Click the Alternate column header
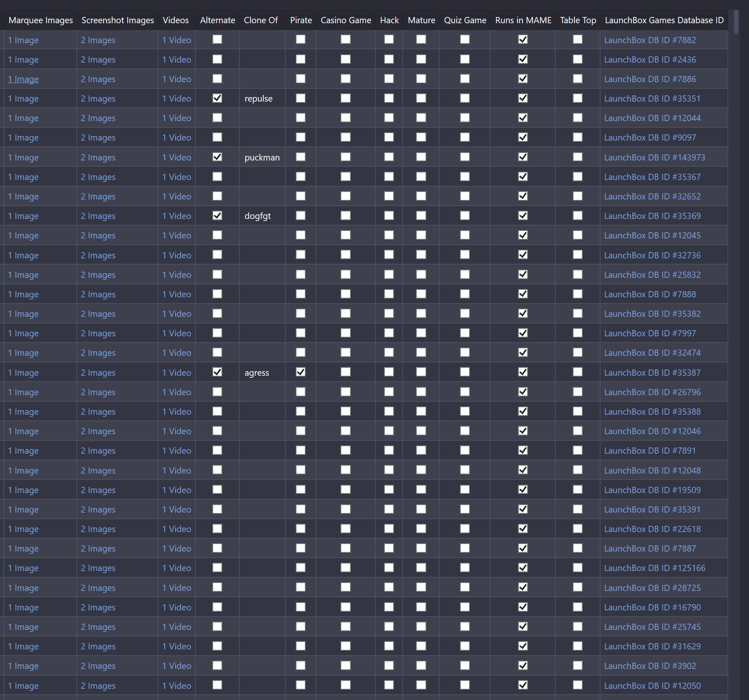 [x=218, y=20]
